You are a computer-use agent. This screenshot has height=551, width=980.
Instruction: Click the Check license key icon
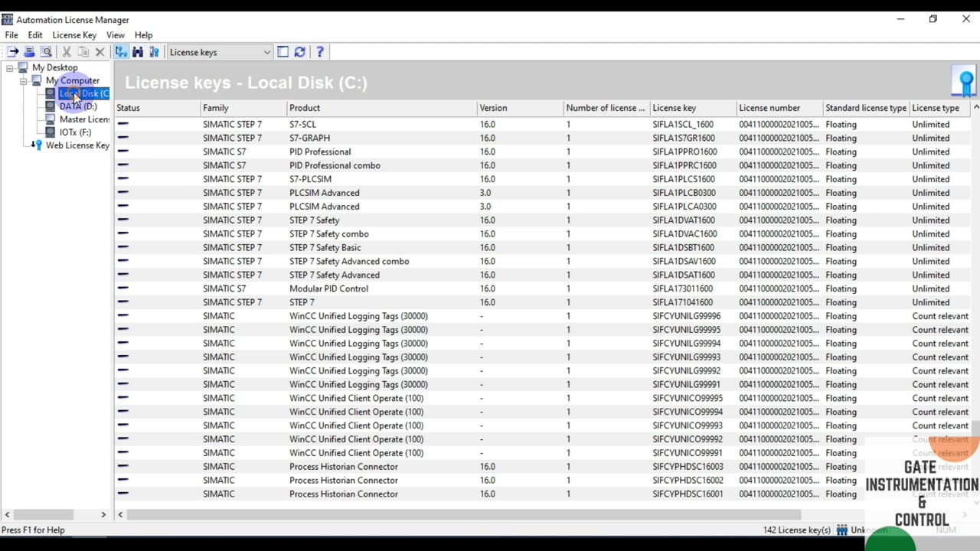(154, 52)
